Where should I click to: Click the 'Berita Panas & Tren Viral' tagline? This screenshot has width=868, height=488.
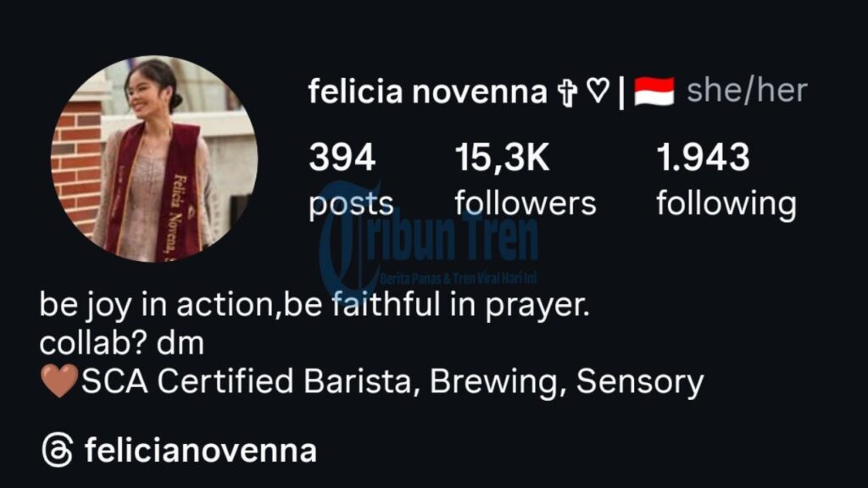pyautogui.click(x=459, y=278)
